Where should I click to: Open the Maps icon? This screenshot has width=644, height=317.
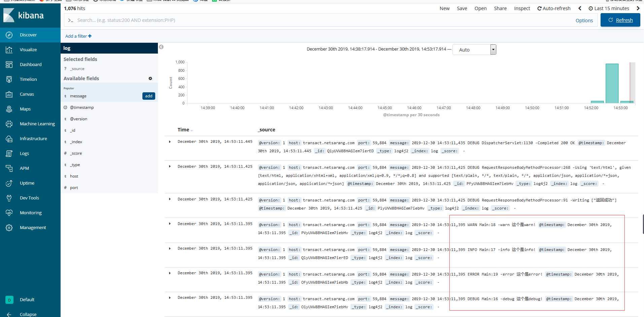pos(9,109)
